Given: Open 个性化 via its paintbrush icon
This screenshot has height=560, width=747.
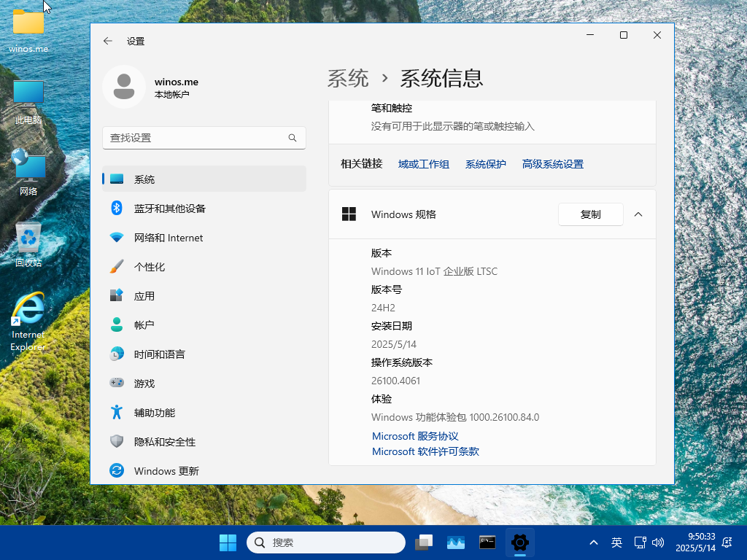Looking at the screenshot, I should pyautogui.click(x=117, y=267).
